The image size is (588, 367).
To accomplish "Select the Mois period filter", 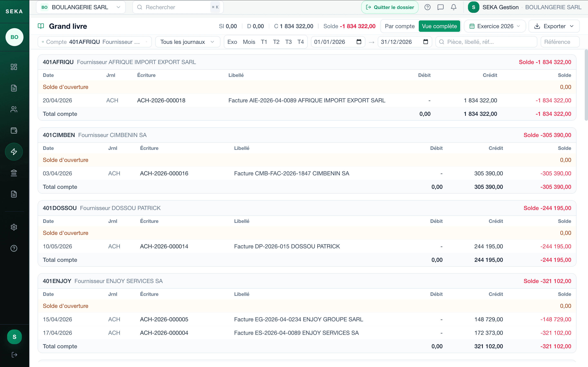I will pos(249,42).
